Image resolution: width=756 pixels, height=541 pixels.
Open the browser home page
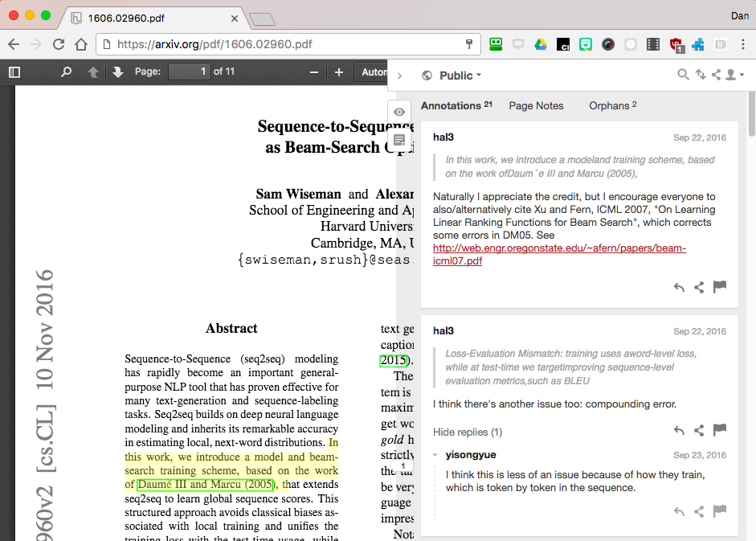(x=81, y=44)
